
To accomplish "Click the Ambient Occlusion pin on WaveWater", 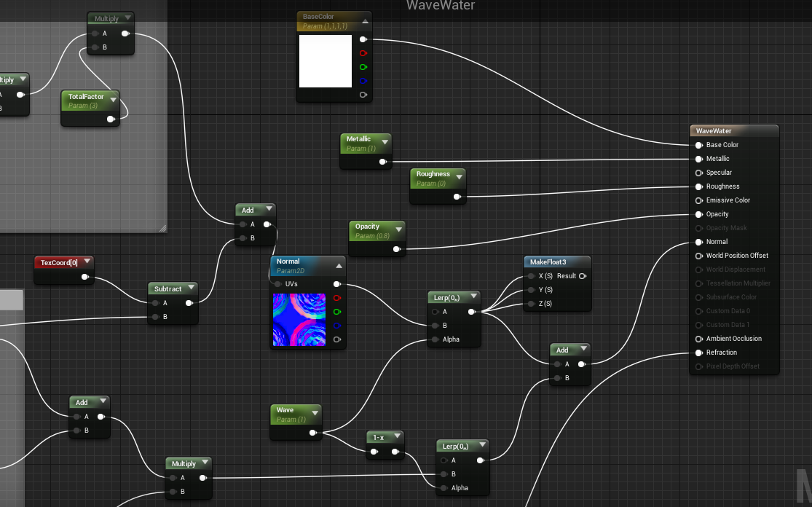I will pos(699,339).
